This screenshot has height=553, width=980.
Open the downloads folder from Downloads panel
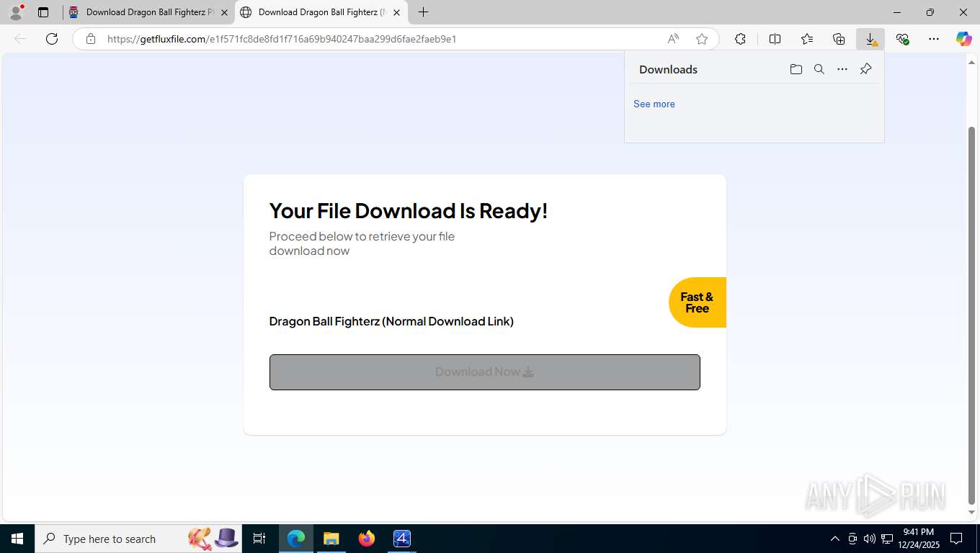click(796, 69)
